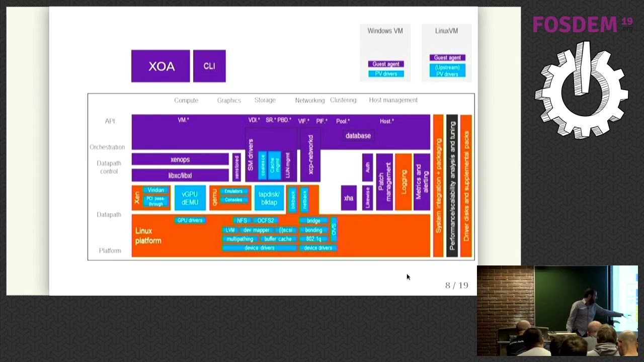Select the Windows VM heading
The image size is (644, 362).
385,31
